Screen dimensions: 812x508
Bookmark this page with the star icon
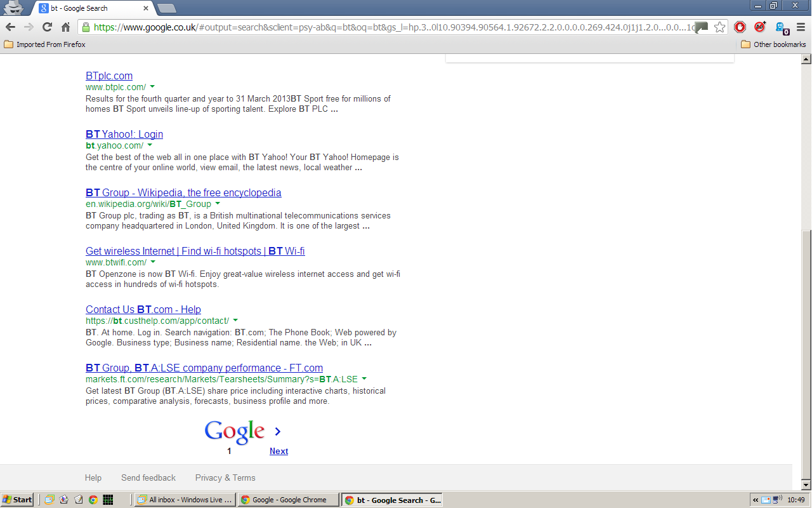[719, 27]
